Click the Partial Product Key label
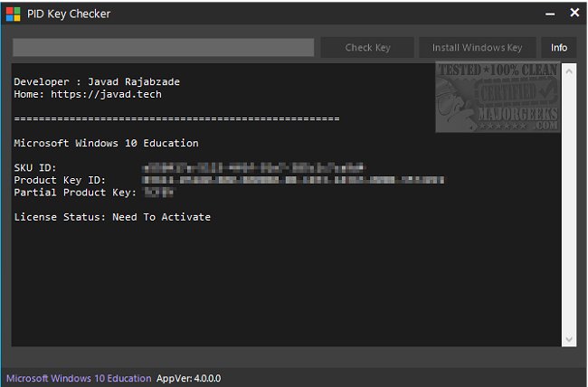588x387 pixels. [75, 193]
